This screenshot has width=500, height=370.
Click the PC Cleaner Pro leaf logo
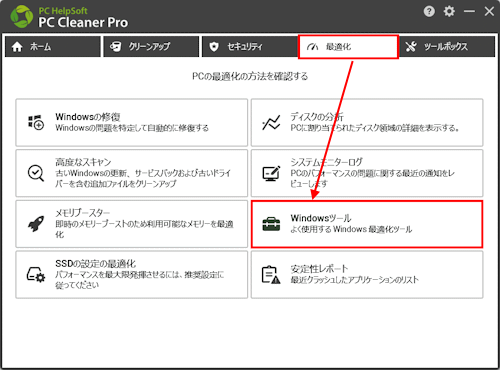coord(22,16)
